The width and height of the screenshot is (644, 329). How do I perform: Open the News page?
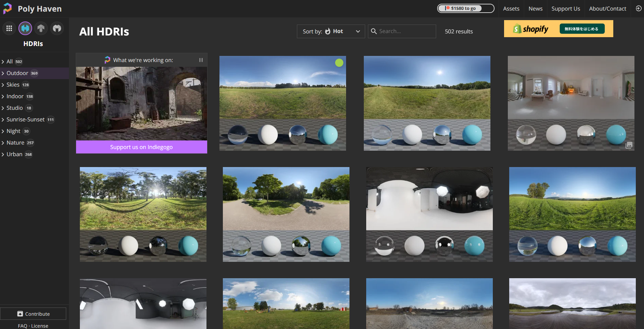(535, 9)
